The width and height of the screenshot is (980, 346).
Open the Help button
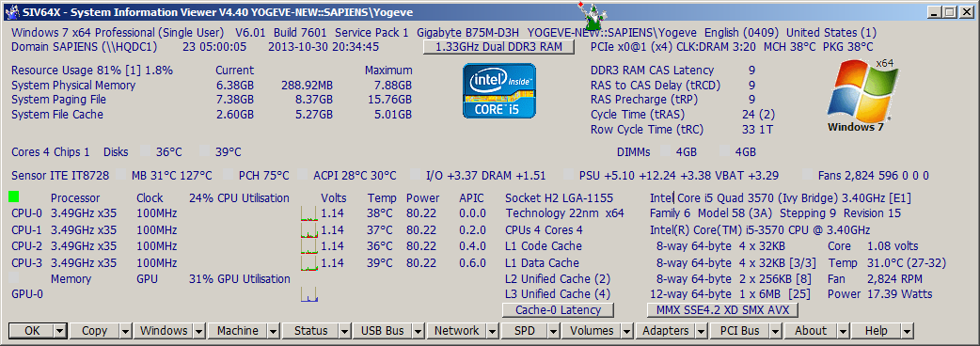coord(876,331)
